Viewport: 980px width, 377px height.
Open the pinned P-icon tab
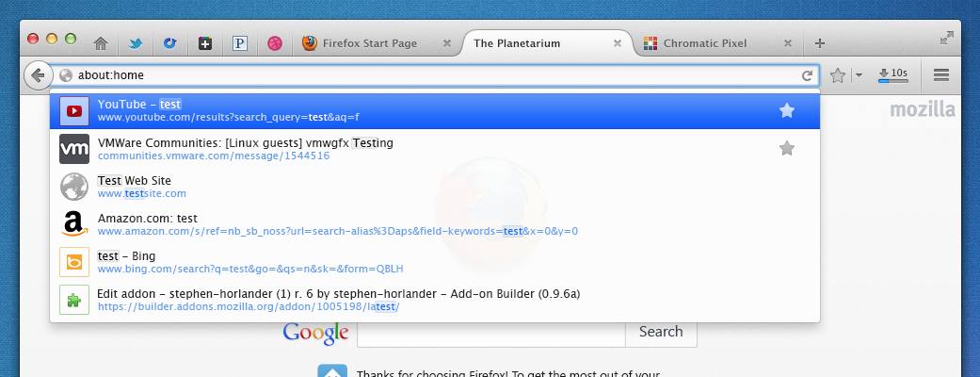tap(240, 44)
